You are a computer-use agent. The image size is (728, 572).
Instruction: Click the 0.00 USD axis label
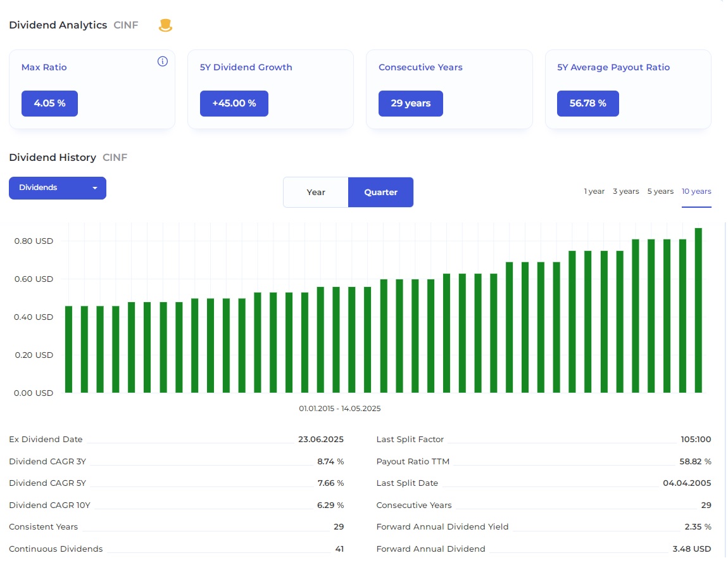pos(34,393)
